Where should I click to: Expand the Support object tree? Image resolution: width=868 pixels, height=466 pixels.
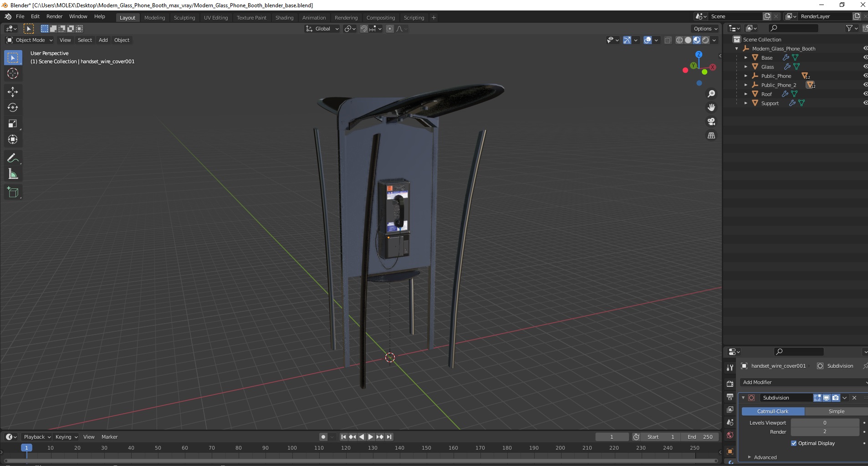pyautogui.click(x=745, y=103)
